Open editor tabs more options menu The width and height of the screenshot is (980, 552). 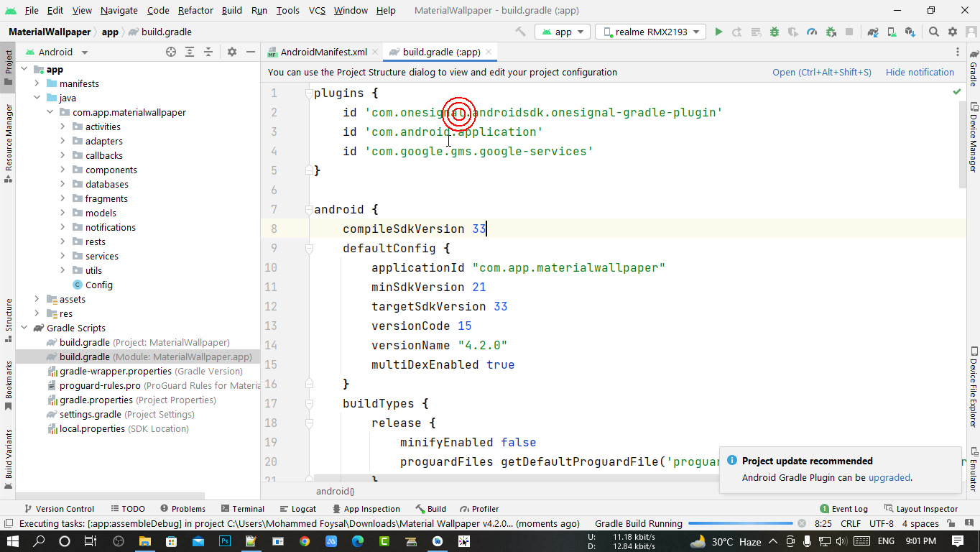(x=958, y=52)
